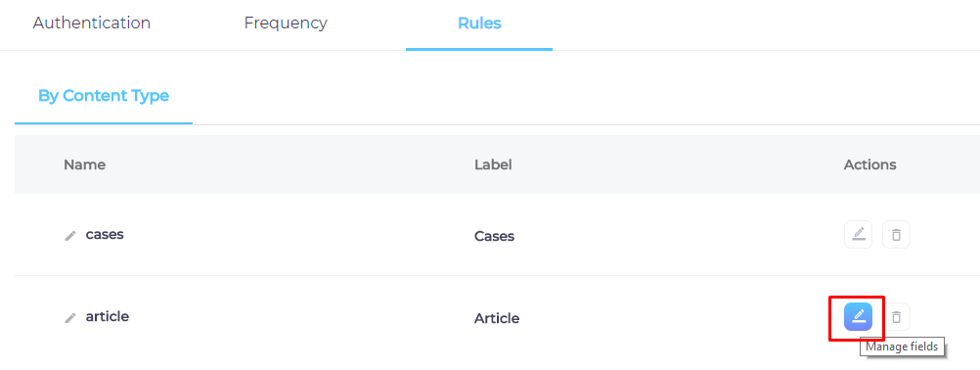Click the blue underline below By Content Type
The image size is (980, 370).
(104, 123)
